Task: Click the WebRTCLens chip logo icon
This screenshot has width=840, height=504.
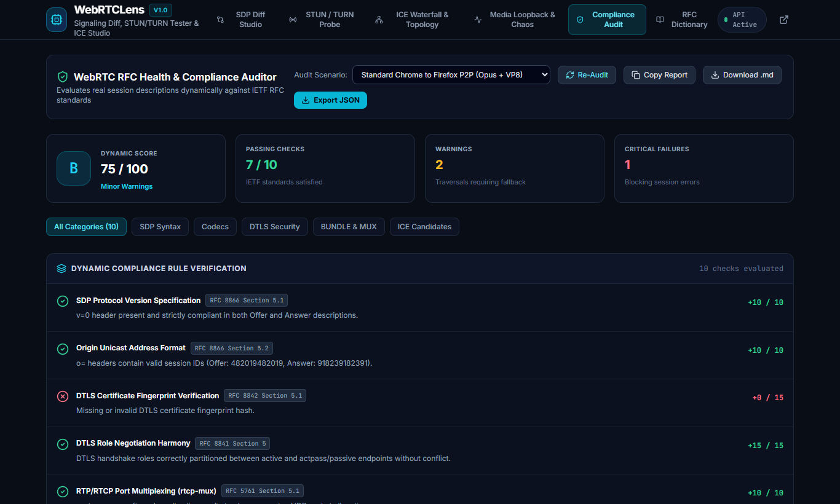Action: [x=57, y=20]
